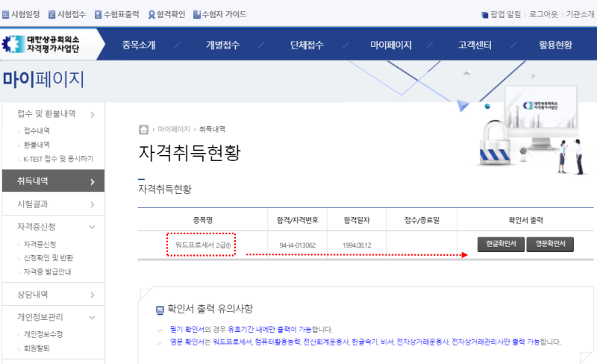Open 기관소개 link at top right
The width and height of the screenshot is (597, 364).
580,14
